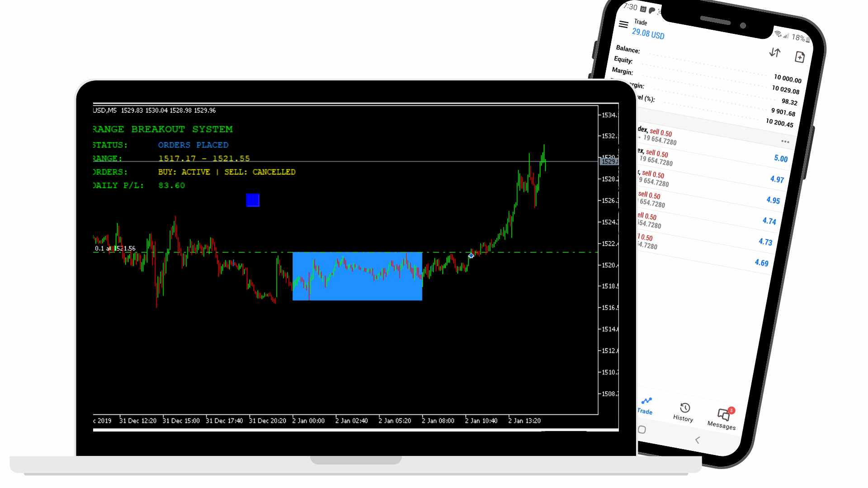Select the sell 0.50 position with profit 4.73
The width and height of the screenshot is (868, 488).
pyautogui.click(x=703, y=230)
